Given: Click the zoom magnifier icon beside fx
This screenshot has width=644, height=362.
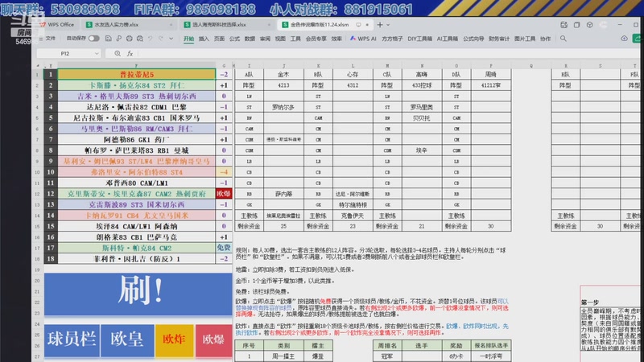Looking at the screenshot, I should click(118, 53).
